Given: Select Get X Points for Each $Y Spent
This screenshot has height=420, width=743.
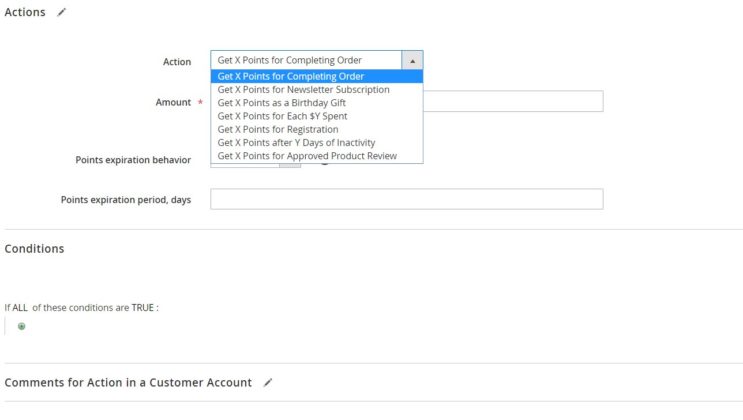Looking at the screenshot, I should pyautogui.click(x=282, y=116).
